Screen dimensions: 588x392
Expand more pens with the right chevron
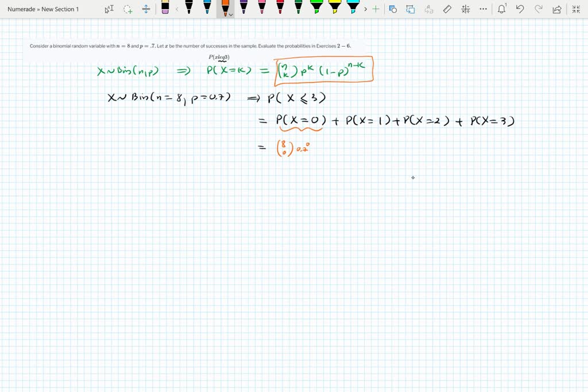coord(365,9)
